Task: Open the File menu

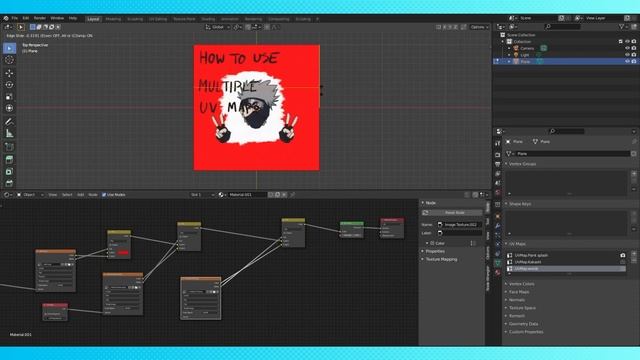Action: [x=15, y=18]
